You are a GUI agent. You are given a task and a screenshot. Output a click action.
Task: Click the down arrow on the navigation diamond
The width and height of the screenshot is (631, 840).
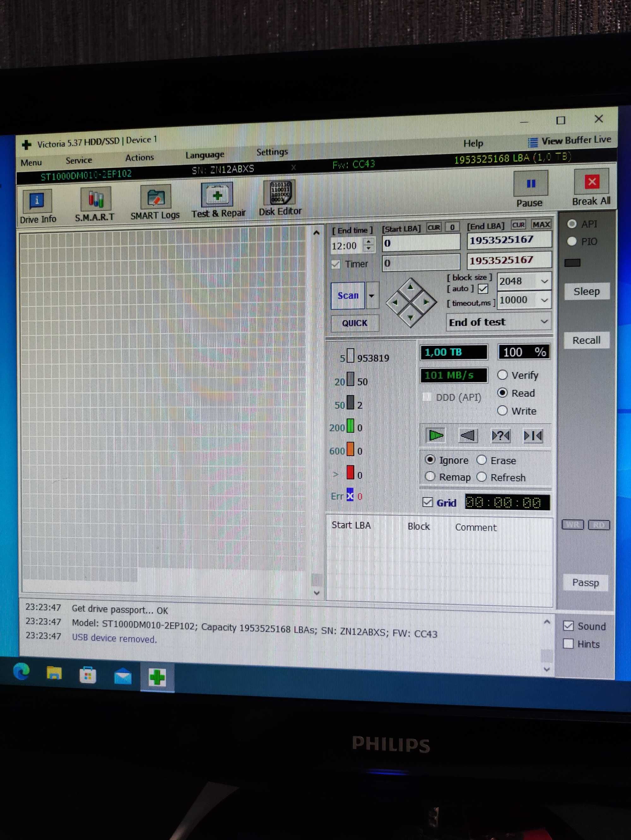[411, 317]
